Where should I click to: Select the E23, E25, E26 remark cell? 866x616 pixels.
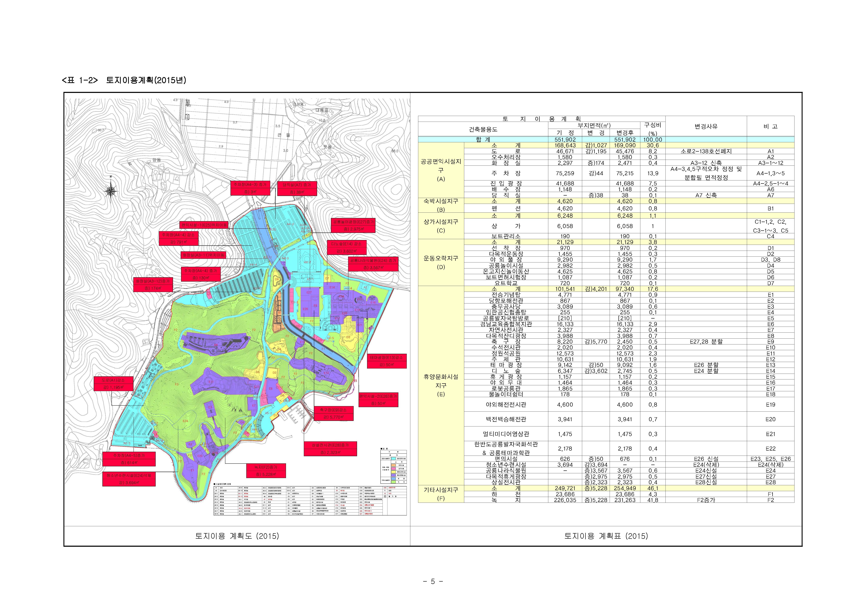pyautogui.click(x=770, y=459)
